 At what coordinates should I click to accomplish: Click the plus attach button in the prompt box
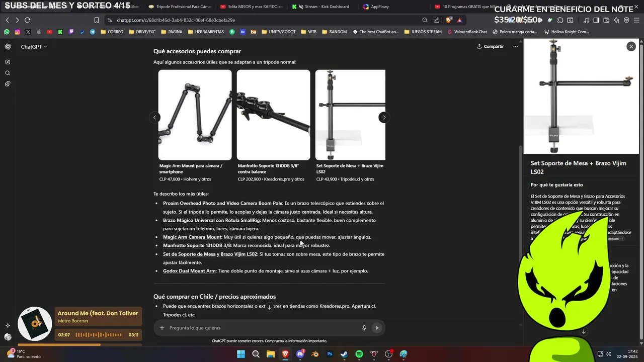point(162,328)
